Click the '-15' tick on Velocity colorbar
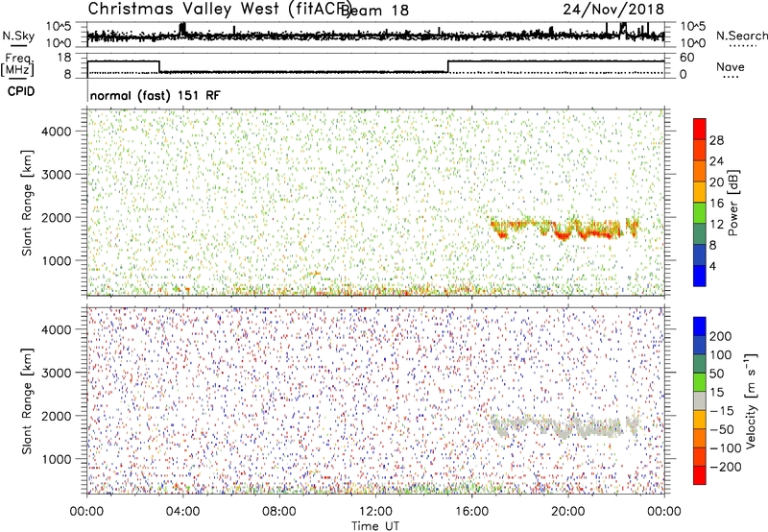 (722, 411)
